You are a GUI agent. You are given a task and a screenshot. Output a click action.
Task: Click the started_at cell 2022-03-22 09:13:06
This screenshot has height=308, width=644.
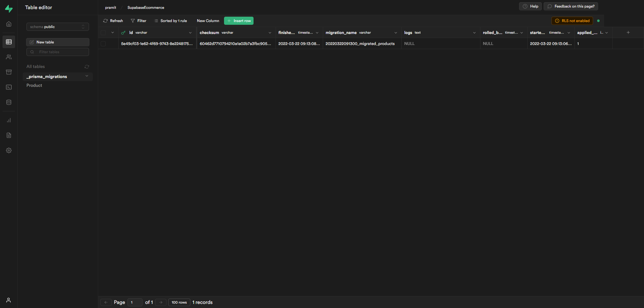(x=551, y=44)
